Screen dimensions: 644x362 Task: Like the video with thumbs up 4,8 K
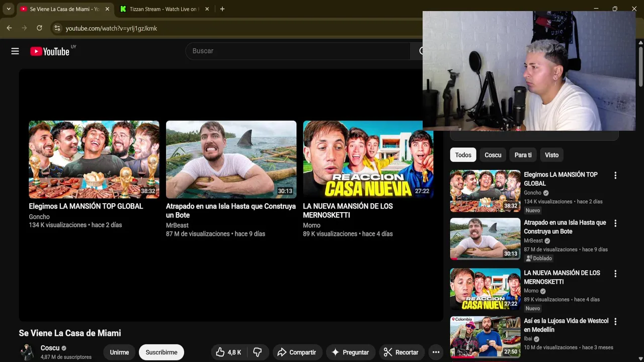pos(228,352)
